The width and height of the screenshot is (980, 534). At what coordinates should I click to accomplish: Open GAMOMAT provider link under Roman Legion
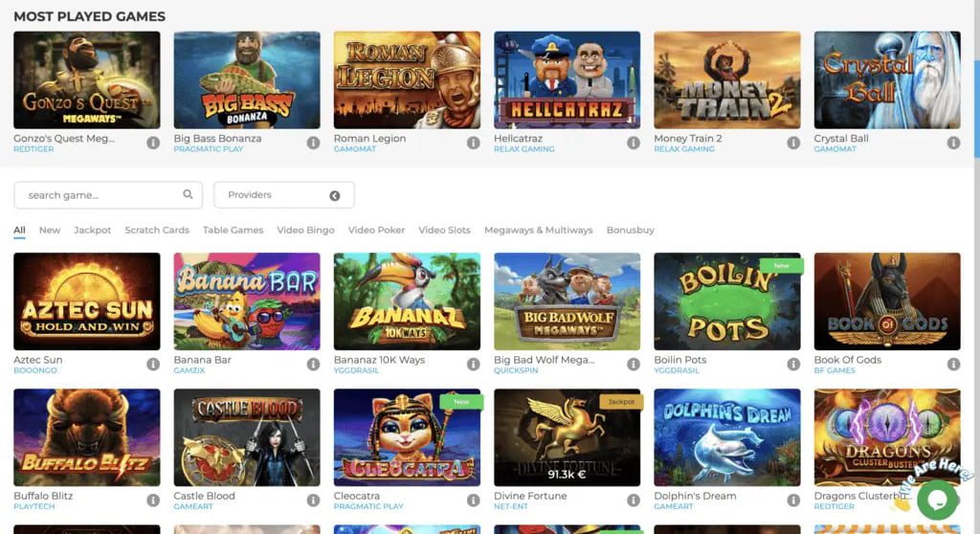(354, 149)
